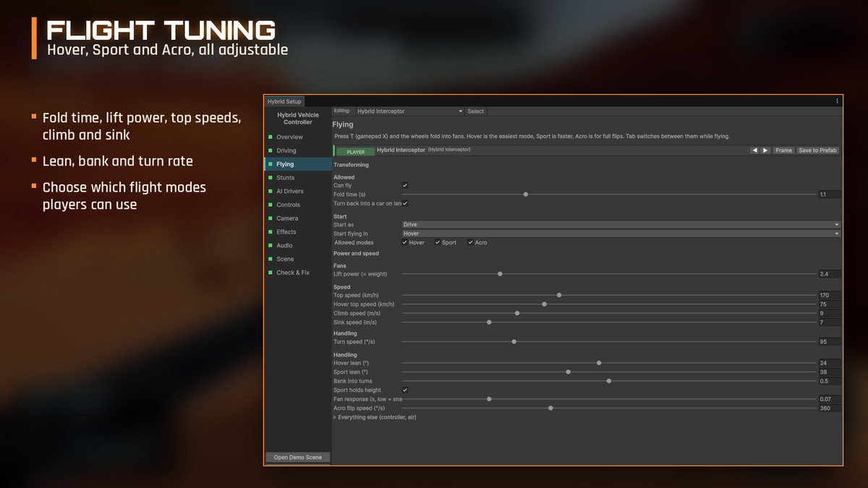
Task: Open the Scene section
Action: tap(285, 259)
